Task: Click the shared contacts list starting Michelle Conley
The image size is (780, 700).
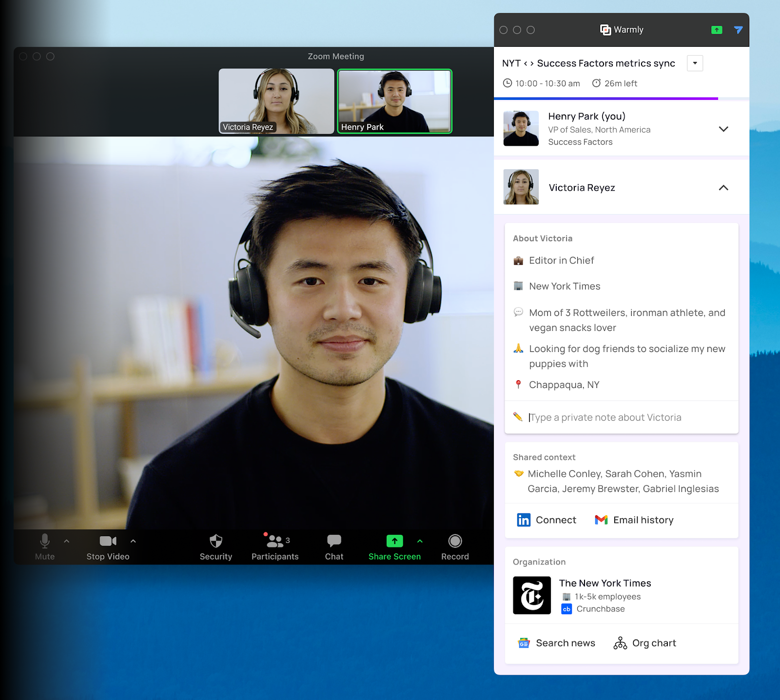Action: tap(623, 481)
